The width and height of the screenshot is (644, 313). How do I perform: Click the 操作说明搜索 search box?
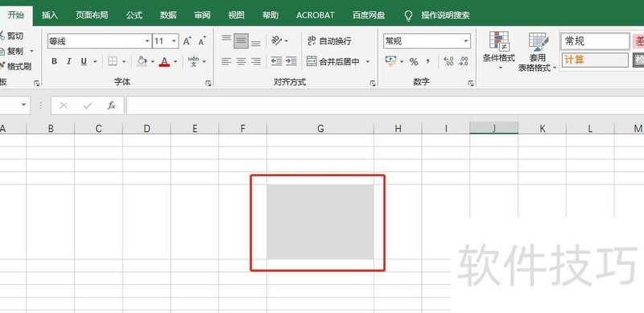(x=445, y=15)
